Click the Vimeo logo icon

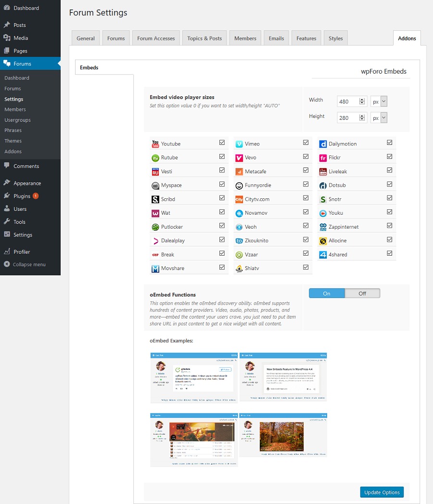click(239, 144)
